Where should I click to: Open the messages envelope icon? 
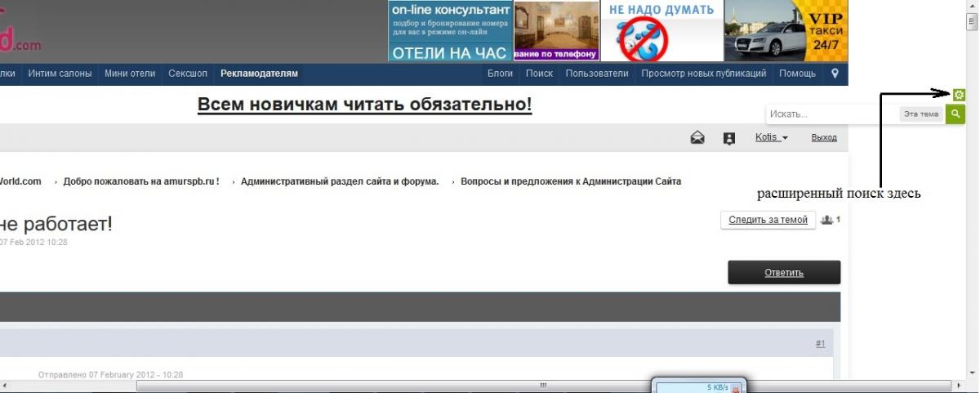697,138
